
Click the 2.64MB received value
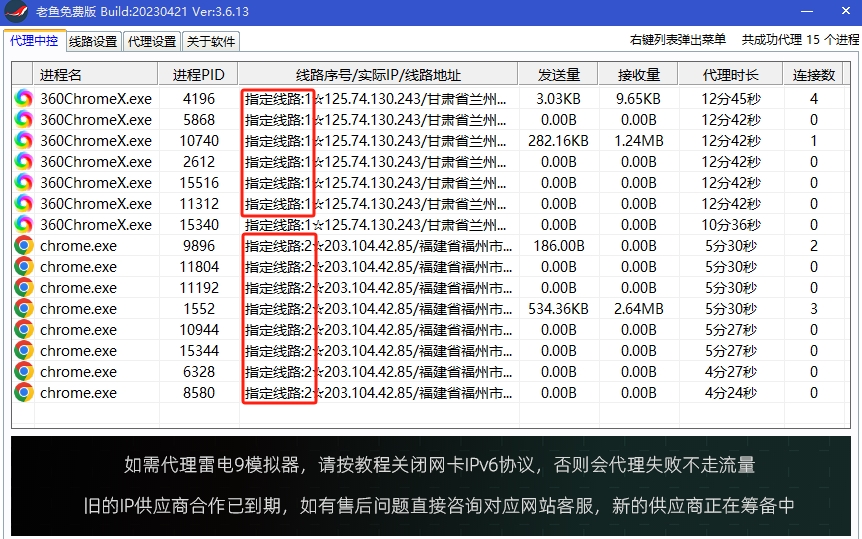pos(639,309)
